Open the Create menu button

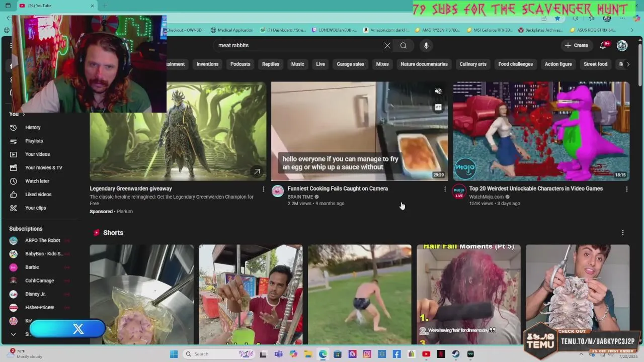click(x=577, y=45)
